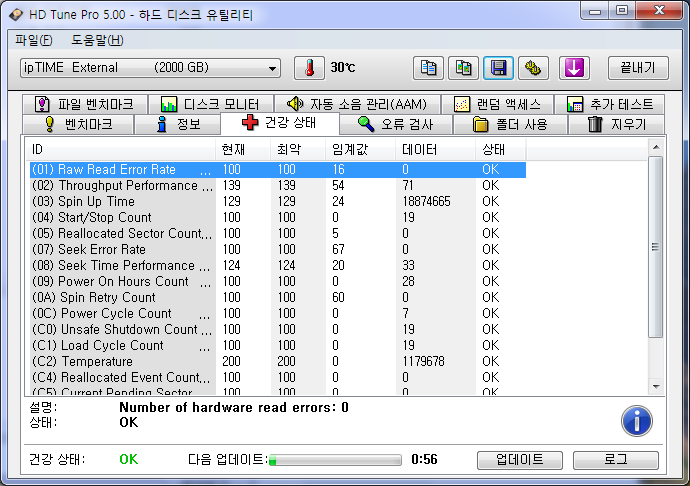Click the 현재 column header

pos(243,150)
